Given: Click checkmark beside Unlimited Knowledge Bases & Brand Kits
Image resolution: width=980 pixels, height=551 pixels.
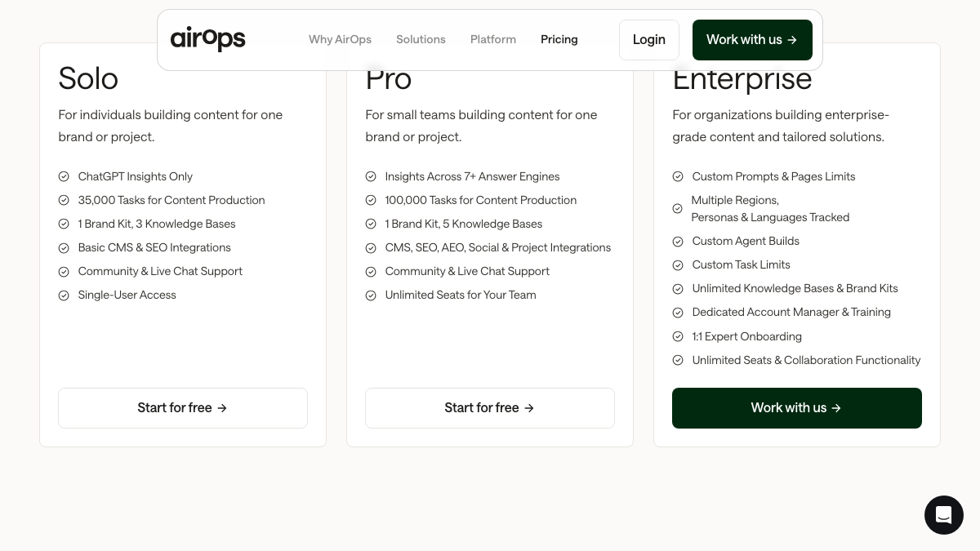Looking at the screenshot, I should [678, 289].
